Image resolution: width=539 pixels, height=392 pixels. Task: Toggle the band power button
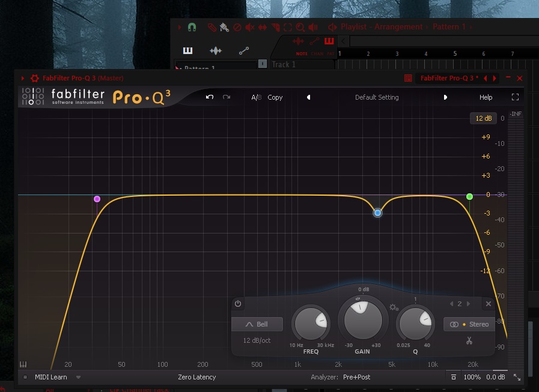[238, 303]
